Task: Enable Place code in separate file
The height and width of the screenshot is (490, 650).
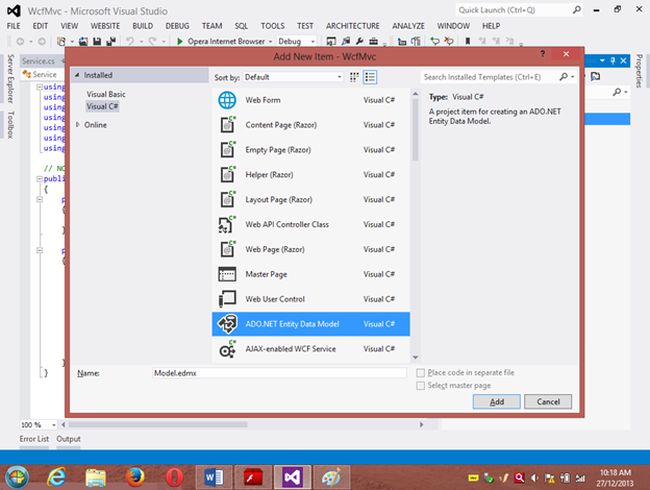Action: tap(420, 373)
